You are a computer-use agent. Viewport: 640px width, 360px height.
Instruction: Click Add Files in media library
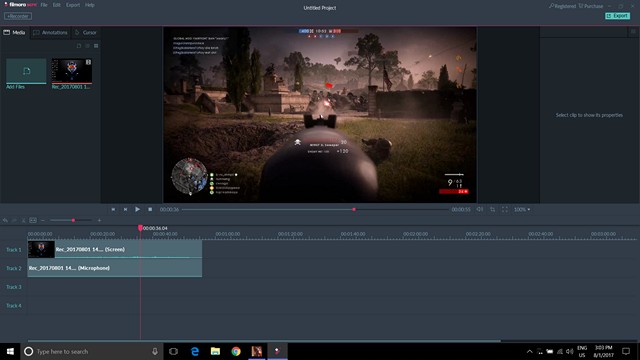coord(26,74)
